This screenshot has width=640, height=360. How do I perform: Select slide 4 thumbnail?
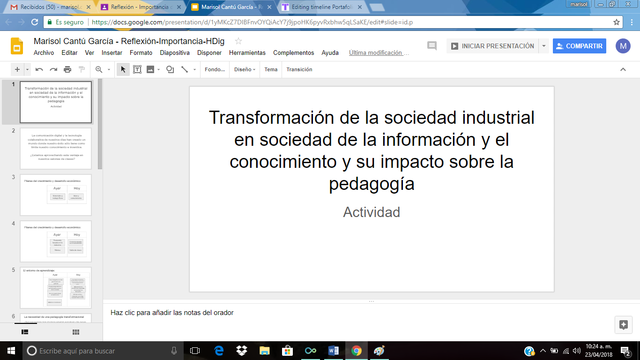click(56, 241)
